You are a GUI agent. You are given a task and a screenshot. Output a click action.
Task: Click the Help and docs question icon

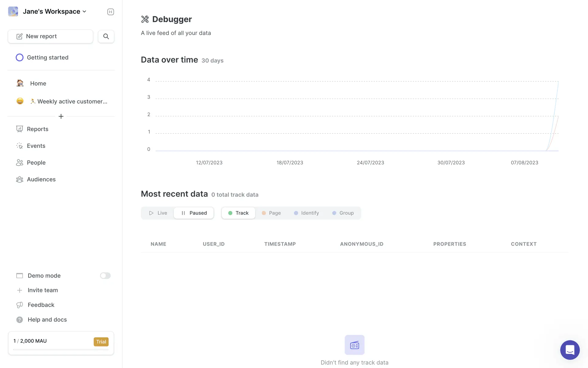[x=20, y=320]
